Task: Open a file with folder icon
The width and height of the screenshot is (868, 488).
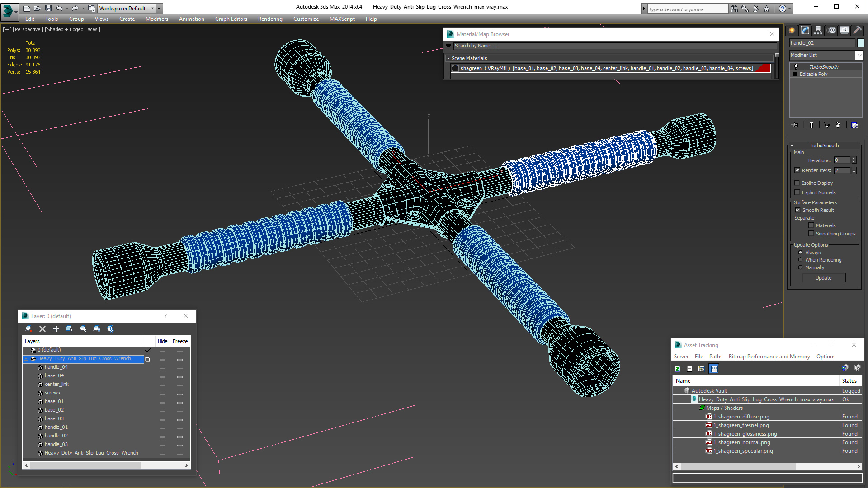Action: tap(37, 8)
